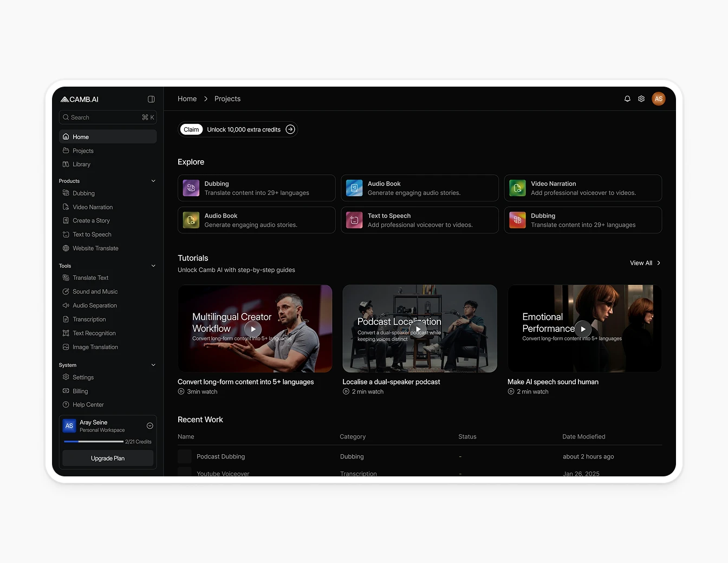
Task: Click the Text Recognition tool icon
Action: (66, 333)
